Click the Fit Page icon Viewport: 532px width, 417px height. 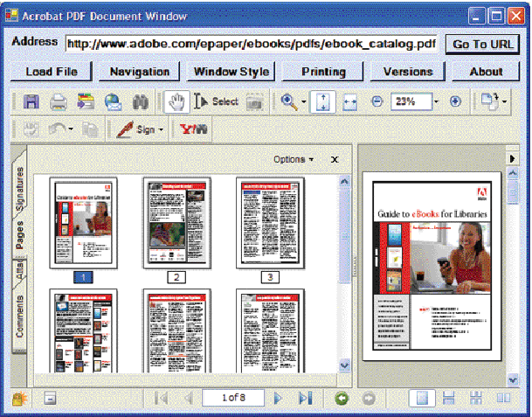(322, 101)
